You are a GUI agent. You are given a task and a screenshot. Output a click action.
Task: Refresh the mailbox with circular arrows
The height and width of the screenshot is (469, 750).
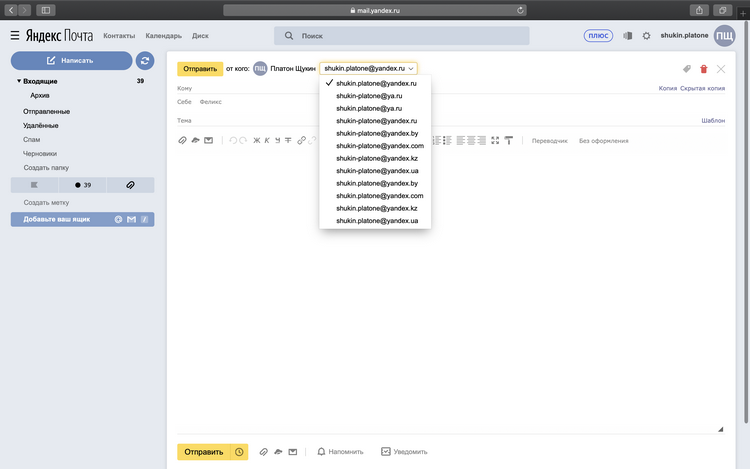point(145,61)
